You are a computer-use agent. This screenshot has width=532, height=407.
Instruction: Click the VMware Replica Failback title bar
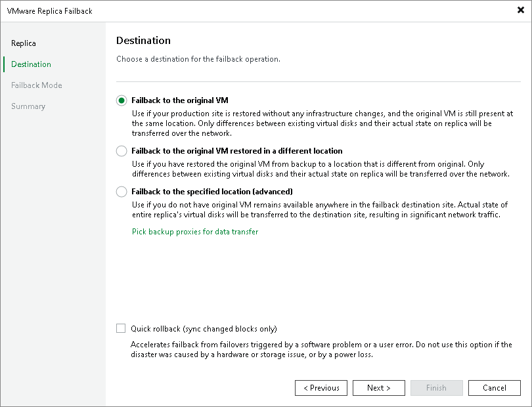point(197,11)
